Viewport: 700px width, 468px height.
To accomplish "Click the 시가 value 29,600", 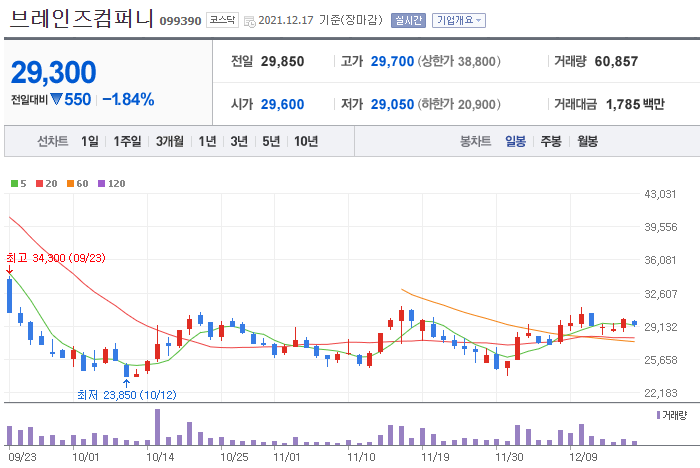I will click(x=282, y=104).
